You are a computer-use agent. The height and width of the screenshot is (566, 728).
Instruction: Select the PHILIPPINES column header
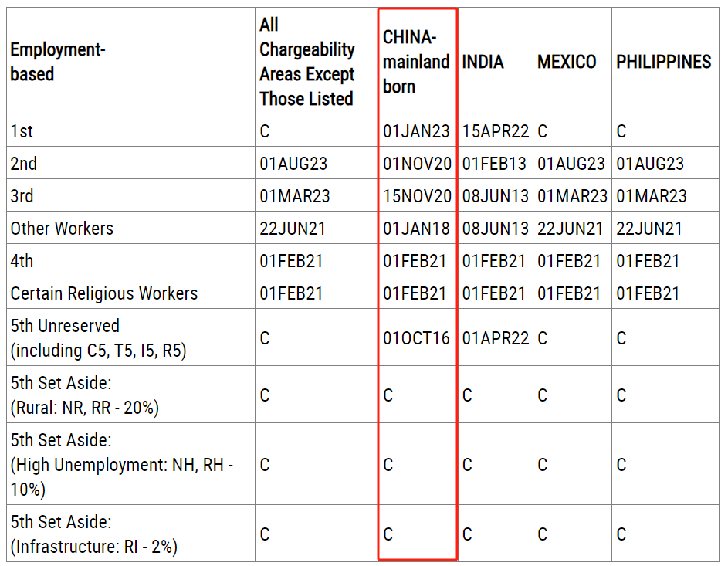pos(663,62)
